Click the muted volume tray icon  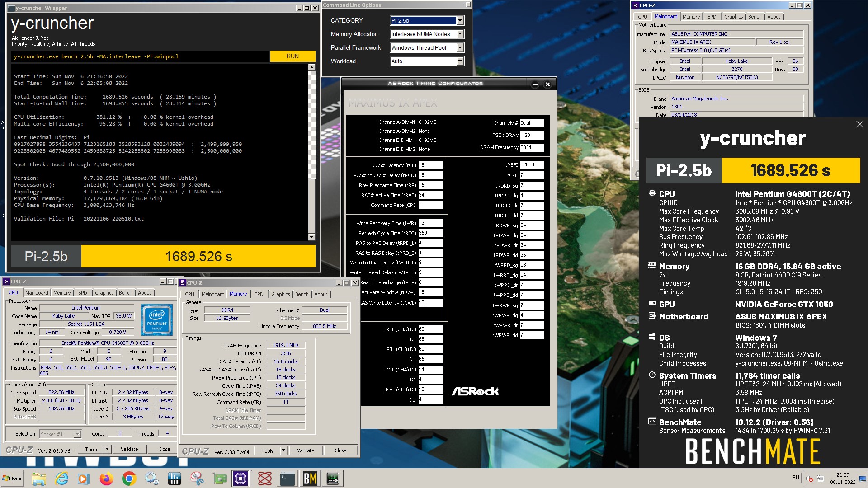coord(810,479)
